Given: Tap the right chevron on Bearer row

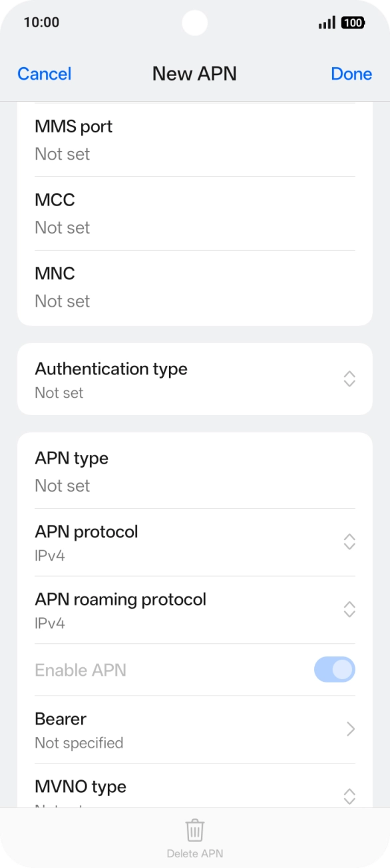Looking at the screenshot, I should [x=351, y=729].
